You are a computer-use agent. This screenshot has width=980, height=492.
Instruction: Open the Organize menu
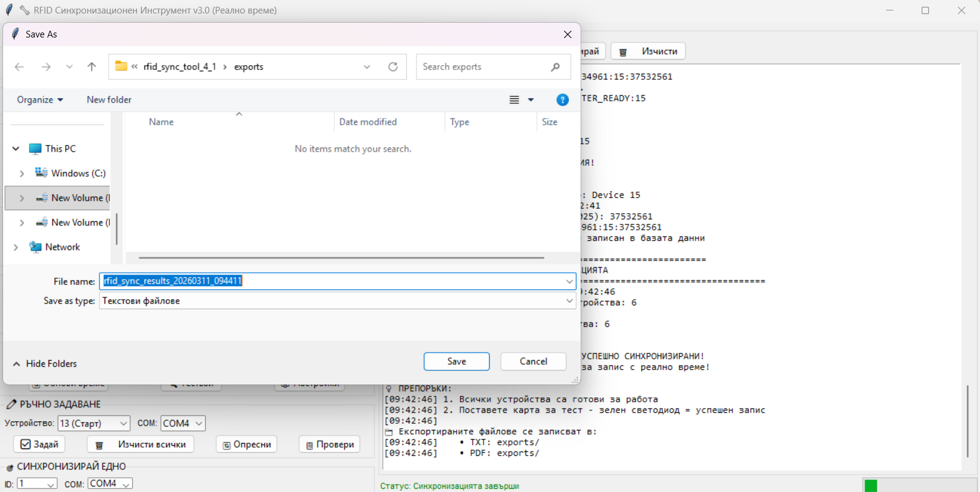click(x=40, y=100)
